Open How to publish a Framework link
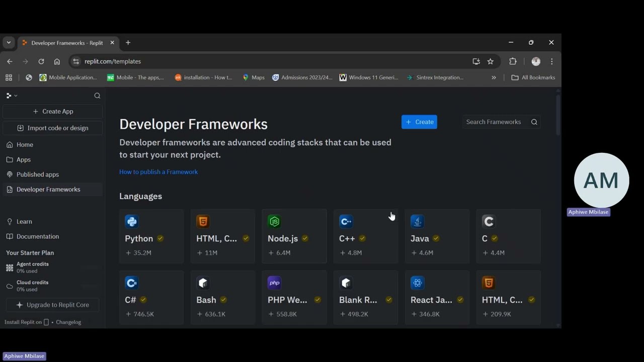This screenshot has width=644, height=362. (x=158, y=172)
